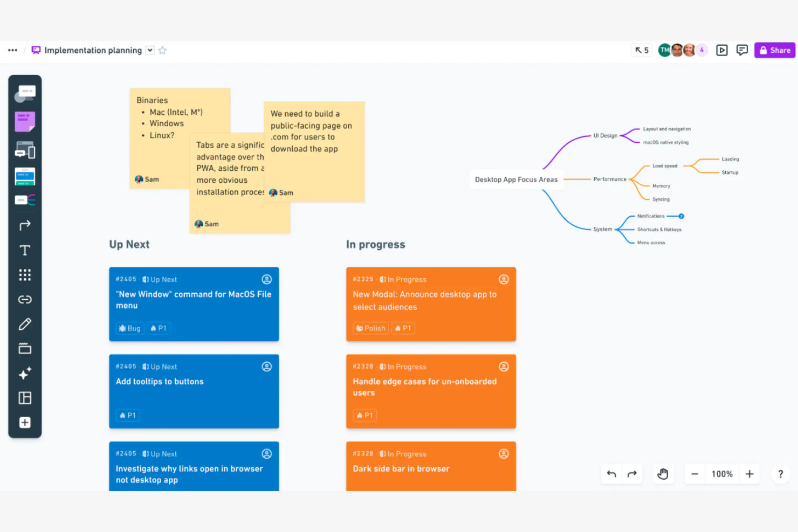The image size is (798, 532).
Task: Click the assignee avatar on card #2325
Action: [x=504, y=279]
